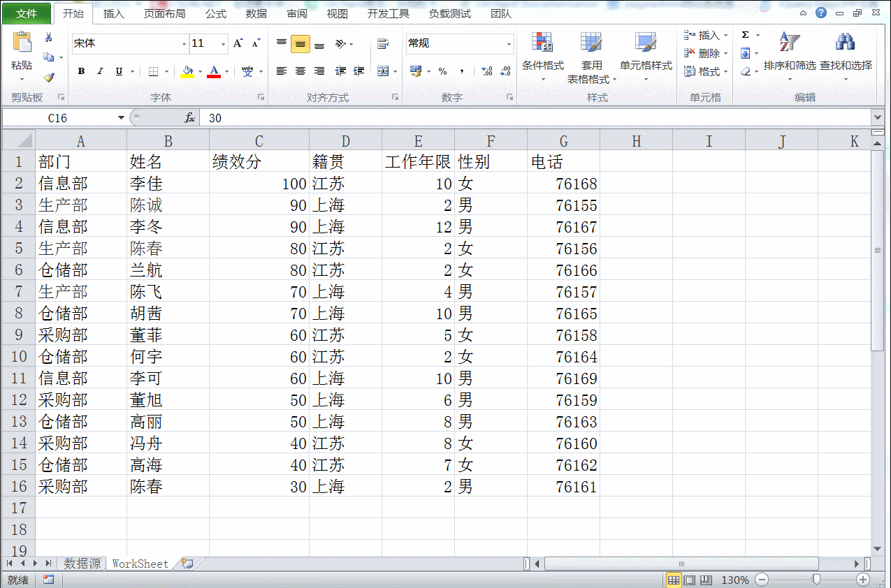Open Conditional Formatting (条件格式)
The image size is (891, 588).
click(x=542, y=57)
